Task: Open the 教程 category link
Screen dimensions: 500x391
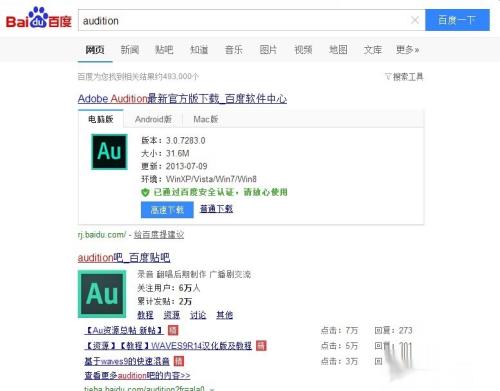Action: tap(145, 315)
